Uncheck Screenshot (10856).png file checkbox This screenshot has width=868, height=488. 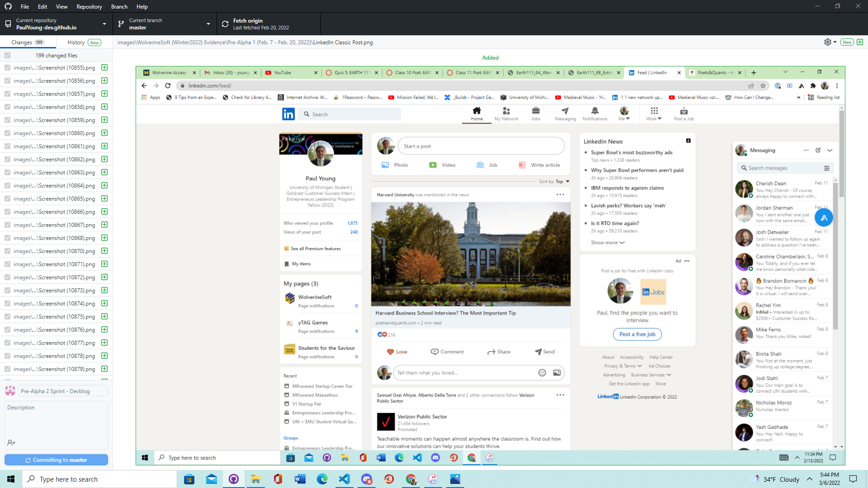[7, 80]
